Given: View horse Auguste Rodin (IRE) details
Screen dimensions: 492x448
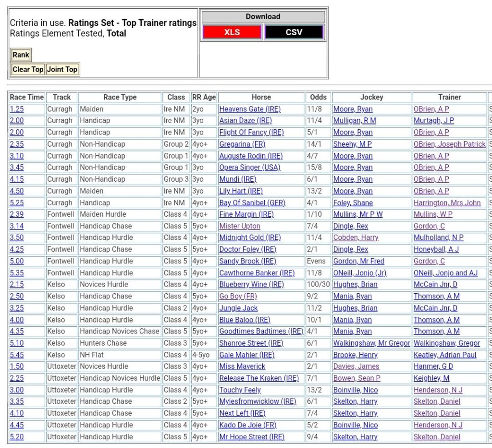Looking at the screenshot, I should pyautogui.click(x=251, y=156).
